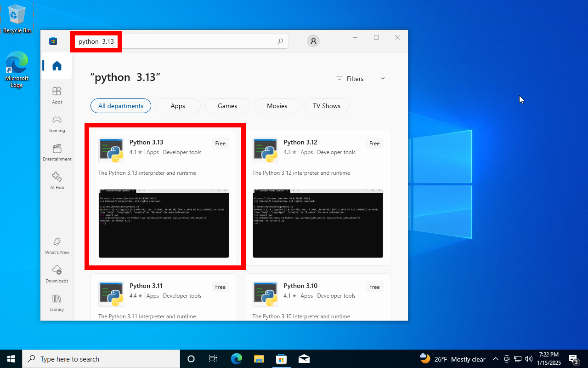588x368 pixels.
Task: Select the Movies filter tab
Action: click(x=277, y=106)
